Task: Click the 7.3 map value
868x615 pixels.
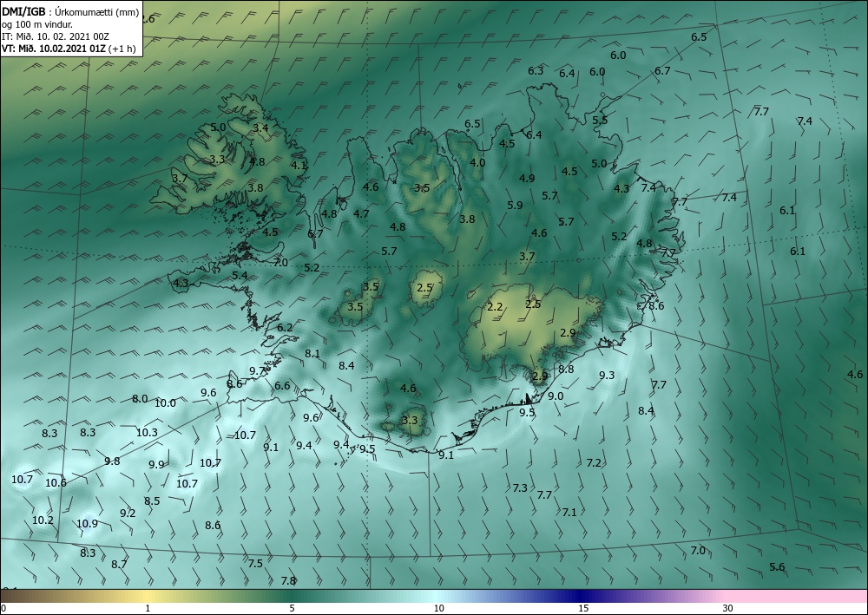Action: pos(520,487)
